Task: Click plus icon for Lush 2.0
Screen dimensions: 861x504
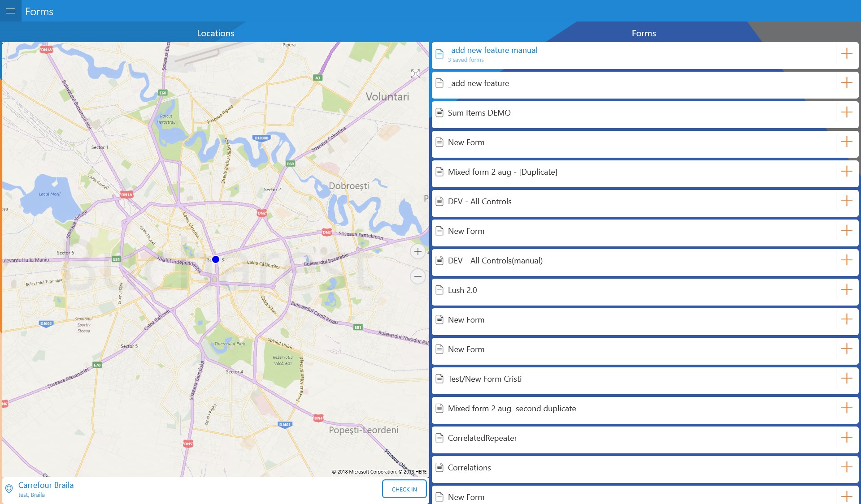Action: click(x=846, y=290)
